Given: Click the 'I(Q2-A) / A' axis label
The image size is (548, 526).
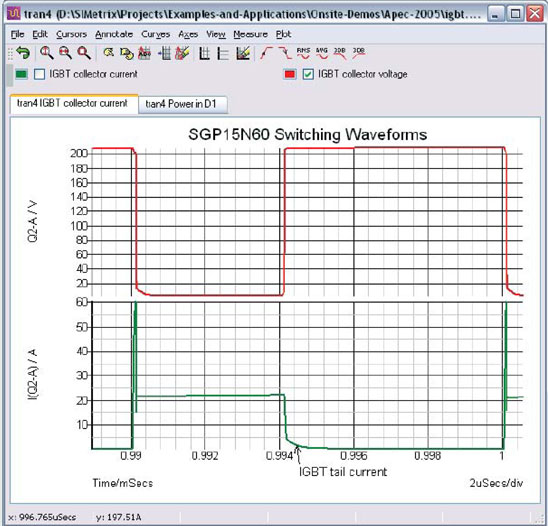Looking at the screenshot, I should click(x=33, y=374).
